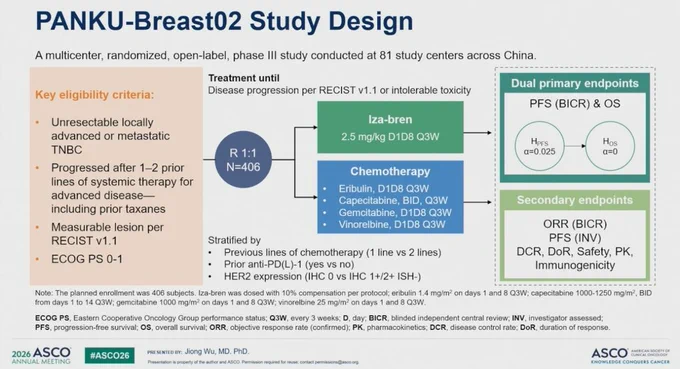The width and height of the screenshot is (680, 369).
Task: Click the Secondary endpoints header
Action: click(x=575, y=200)
